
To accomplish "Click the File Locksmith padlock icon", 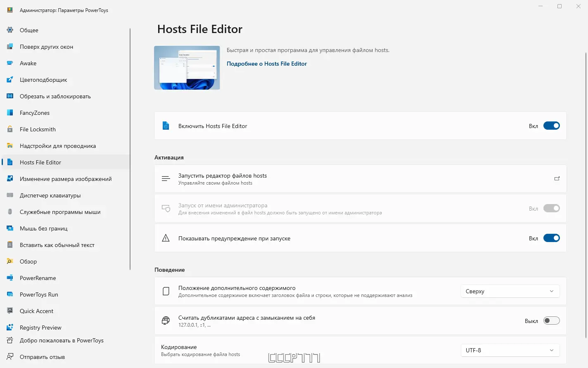I will [10, 129].
